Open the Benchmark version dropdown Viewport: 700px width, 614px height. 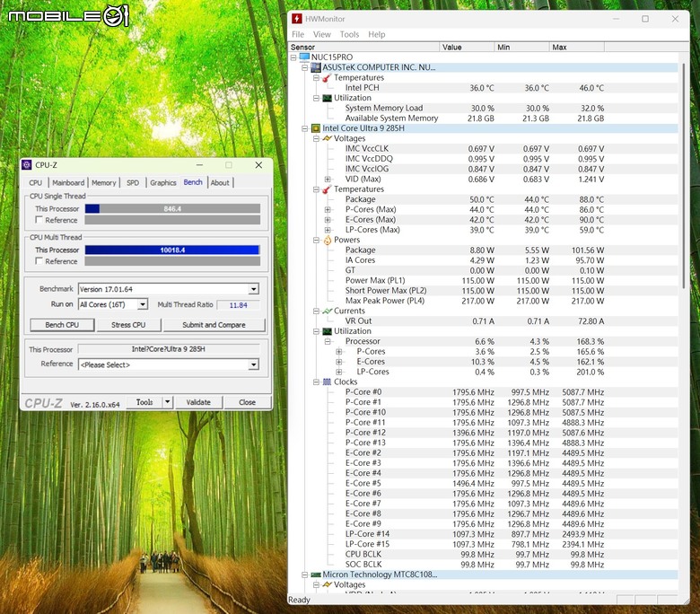point(254,289)
